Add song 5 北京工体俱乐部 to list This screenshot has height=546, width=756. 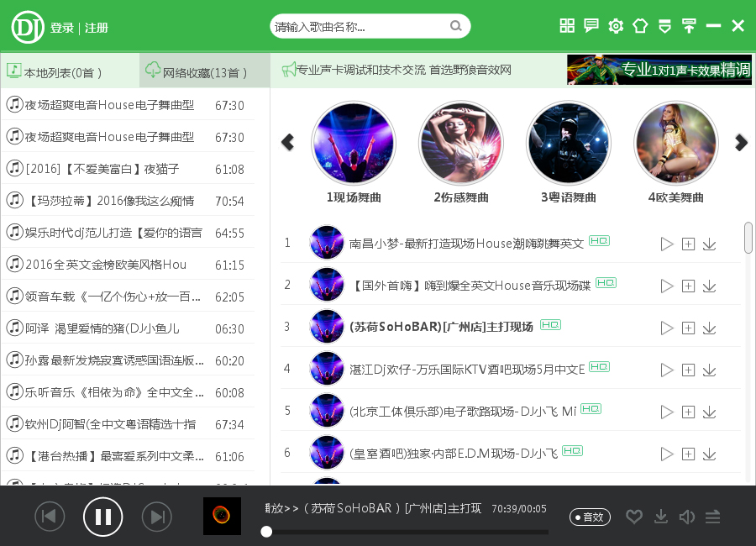click(x=688, y=412)
